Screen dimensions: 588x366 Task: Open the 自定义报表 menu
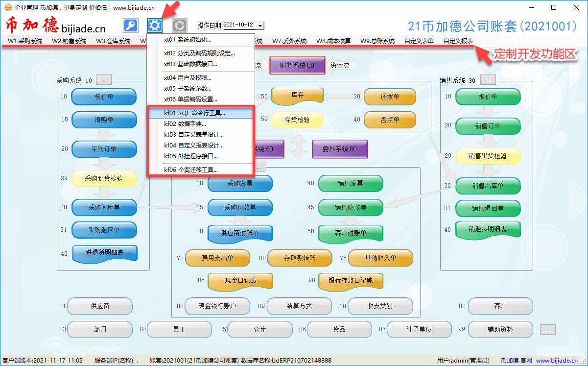458,41
